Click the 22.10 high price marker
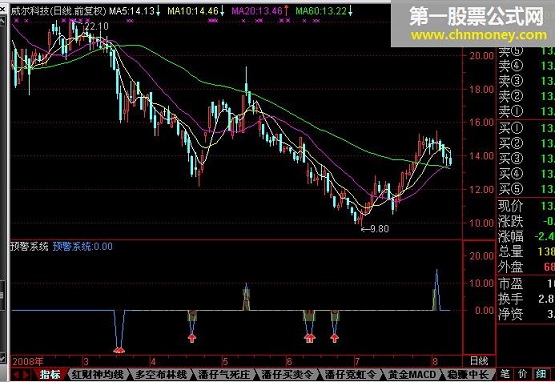Screen dimensions: 555x382 97,26
